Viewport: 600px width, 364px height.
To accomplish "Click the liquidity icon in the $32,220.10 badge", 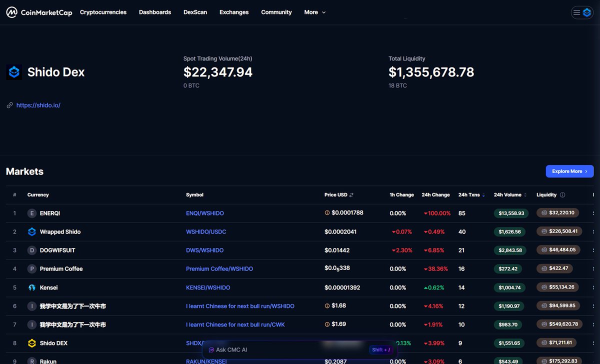I will [x=543, y=213].
